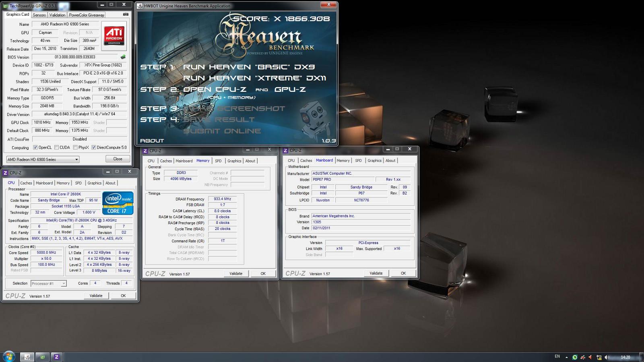Image resolution: width=644 pixels, height=362 pixels.
Task: Click the GPU-Z taskbar icon
Action: click(42, 357)
